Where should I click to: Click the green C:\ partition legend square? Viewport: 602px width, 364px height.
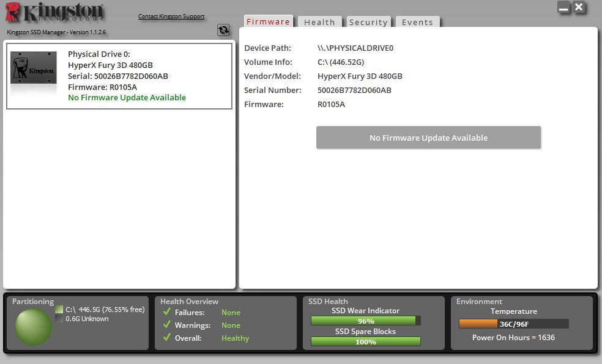(59, 310)
